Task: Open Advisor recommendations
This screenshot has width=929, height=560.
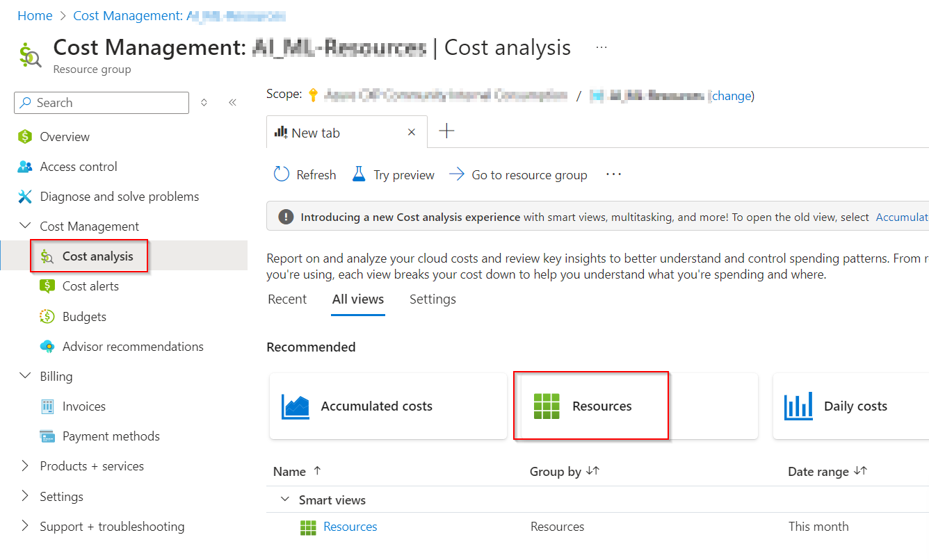Action: [x=133, y=347]
